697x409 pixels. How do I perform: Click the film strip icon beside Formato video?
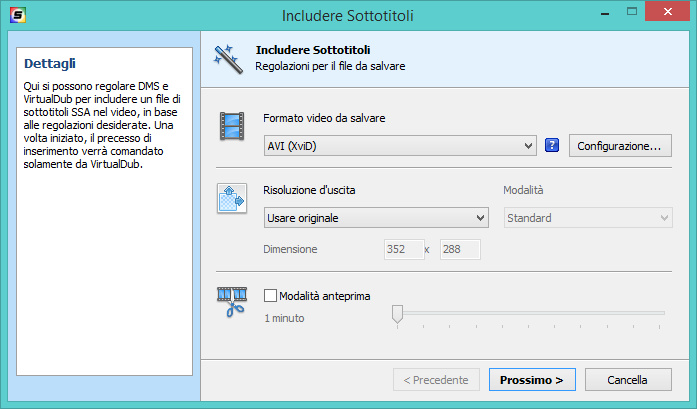(x=232, y=127)
